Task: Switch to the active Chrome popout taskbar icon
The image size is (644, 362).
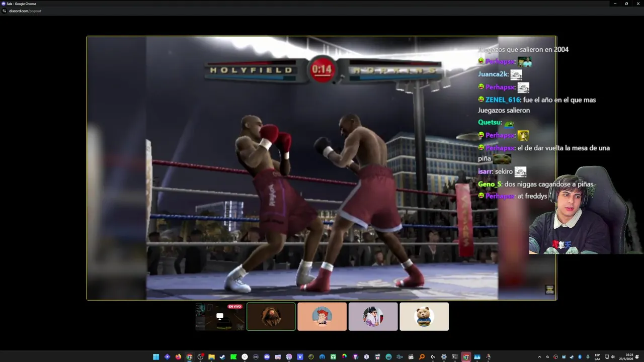Action: point(466,357)
